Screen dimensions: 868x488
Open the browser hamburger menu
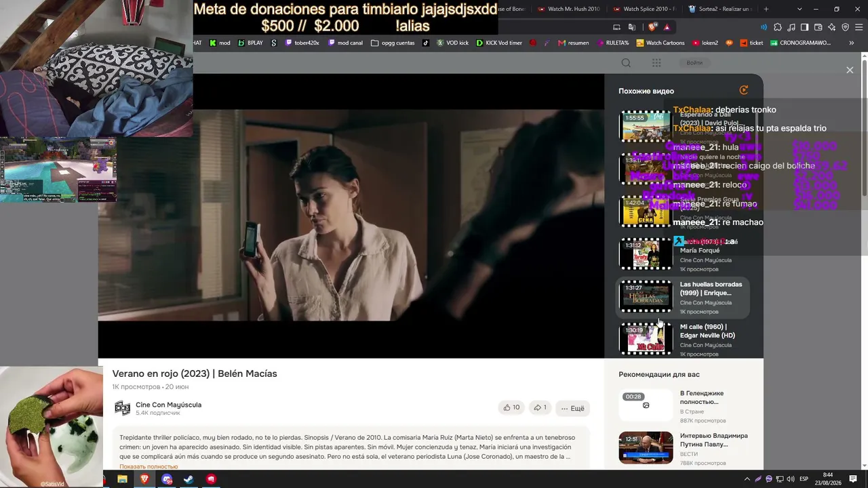[859, 27]
